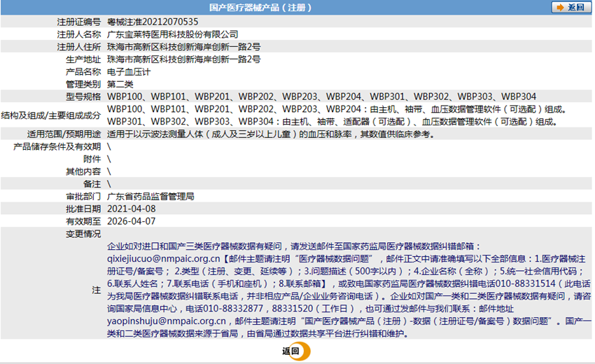Click the 适用范围/预期用途 description text
The image size is (595, 364).
tap(271, 134)
